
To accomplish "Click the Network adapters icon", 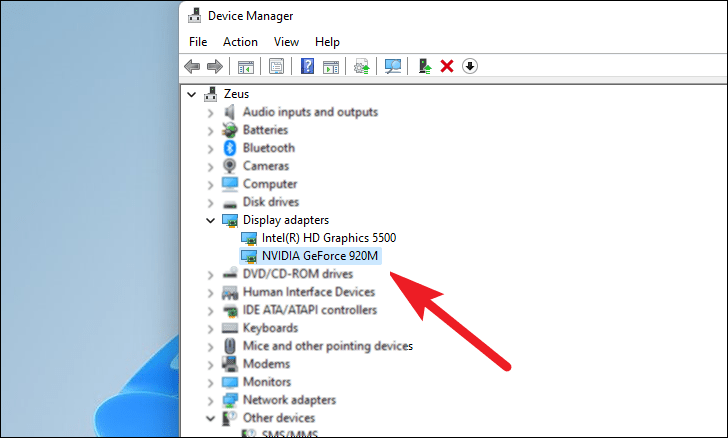I will pos(230,400).
